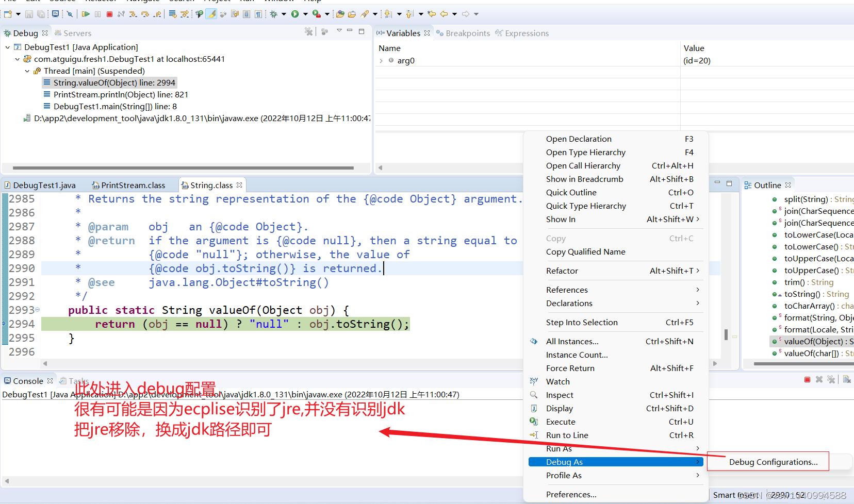Select the Step Into toolbar icon
The image size is (854, 504).
[133, 13]
